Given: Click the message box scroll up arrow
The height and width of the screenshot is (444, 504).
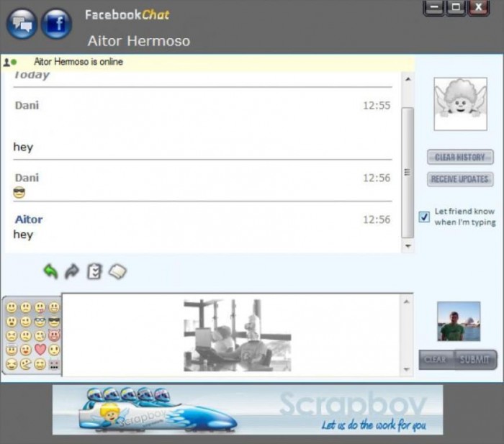Looking at the screenshot, I should (x=407, y=302).
